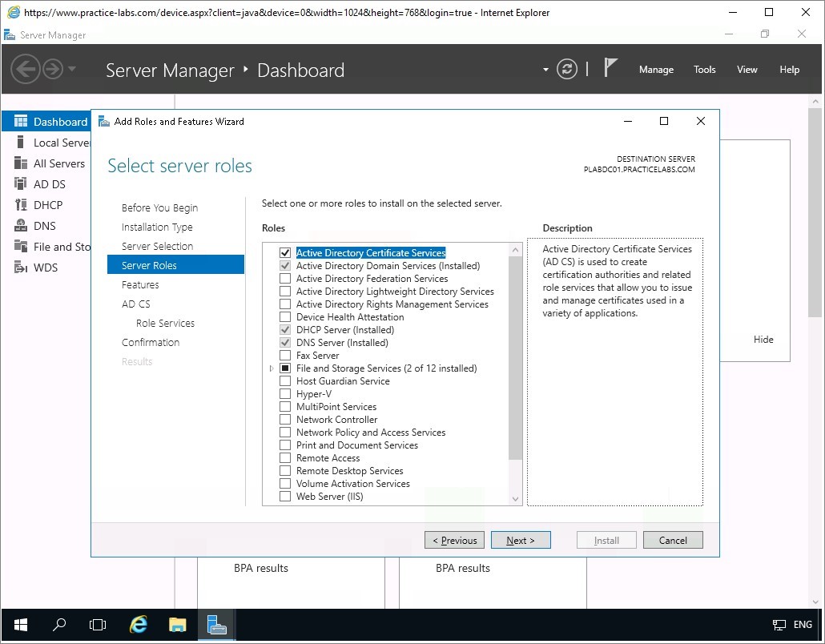Go to Features wizard step
The image size is (825, 644).
coord(140,284)
